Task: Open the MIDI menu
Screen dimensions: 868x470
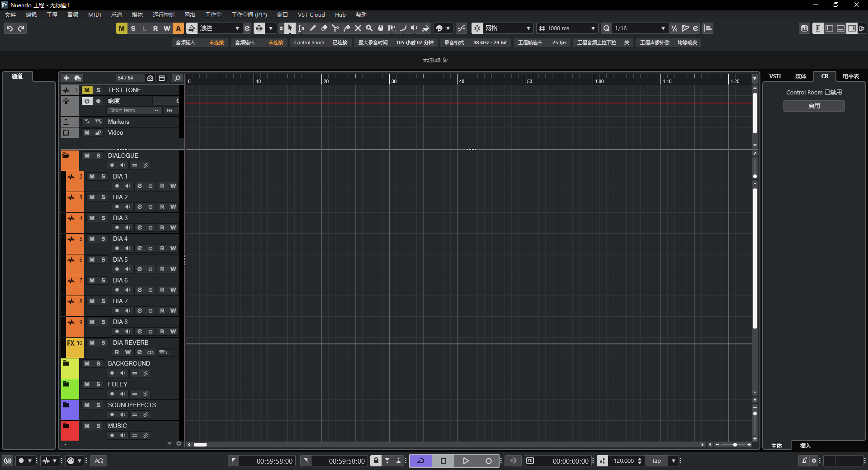Action: point(94,15)
